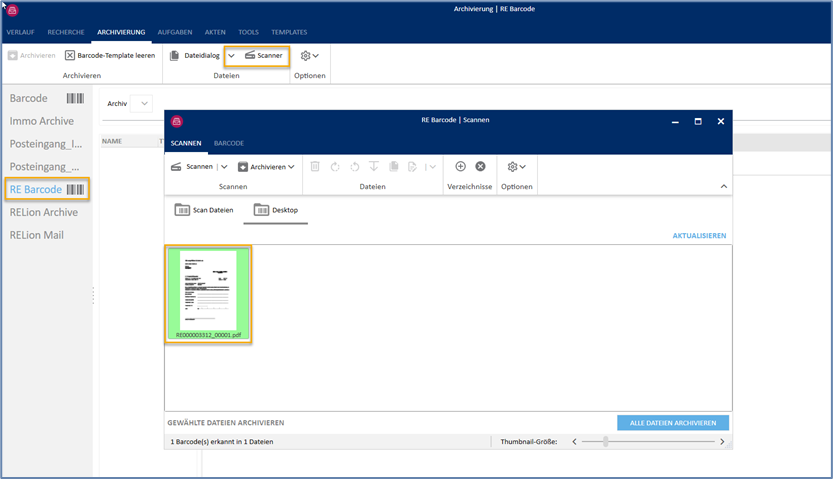This screenshot has width=833, height=479.
Task: Click the Scanner button in main ribbon
Action: [263, 56]
